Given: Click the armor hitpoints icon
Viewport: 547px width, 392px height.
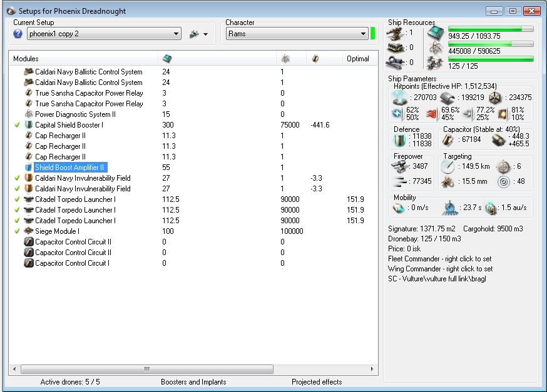Looking at the screenshot, I should point(447,98).
